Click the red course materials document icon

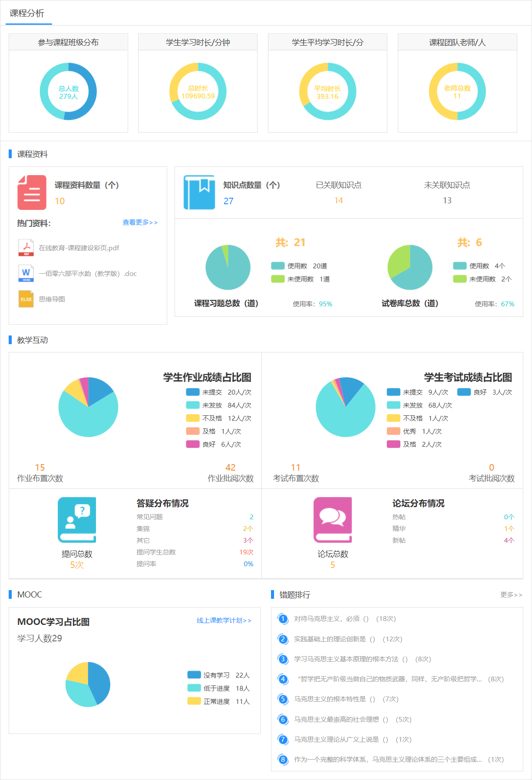coord(32,193)
